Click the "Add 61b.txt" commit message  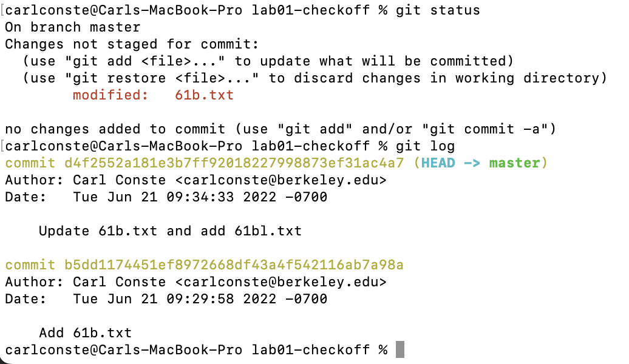(85, 333)
